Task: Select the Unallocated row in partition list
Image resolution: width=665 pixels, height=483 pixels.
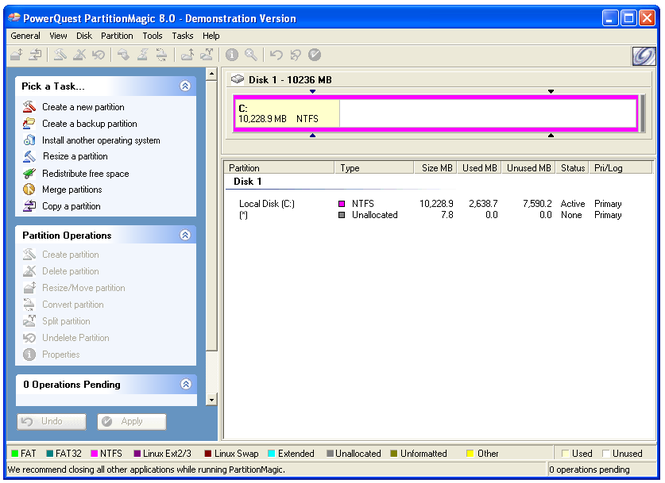Action: point(374,215)
